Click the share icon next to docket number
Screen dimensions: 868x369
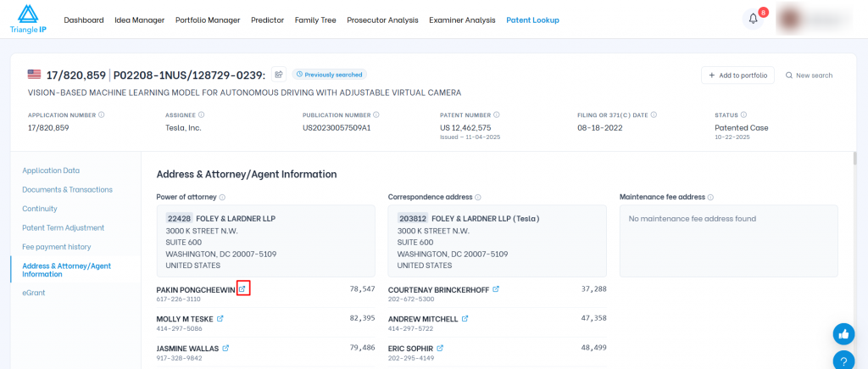point(280,75)
